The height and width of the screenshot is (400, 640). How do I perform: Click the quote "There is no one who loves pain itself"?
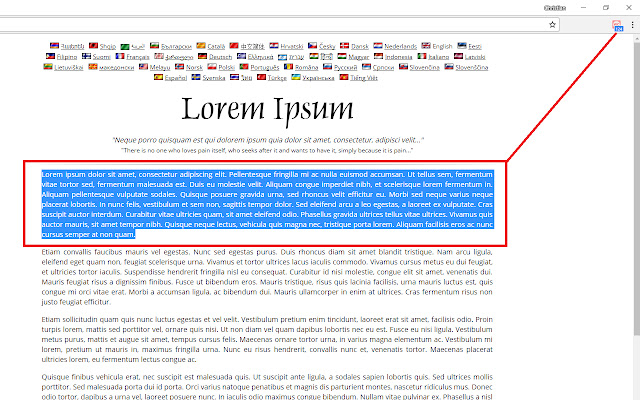[267, 151]
